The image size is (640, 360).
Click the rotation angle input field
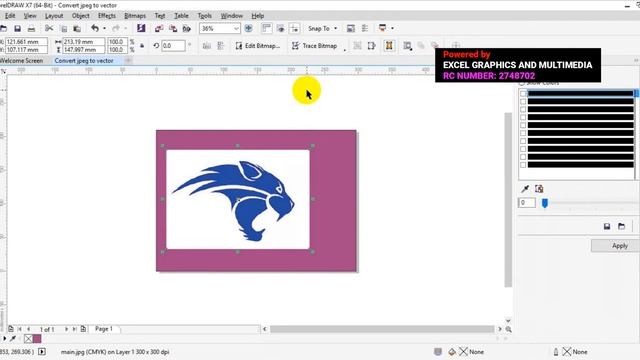pos(173,46)
